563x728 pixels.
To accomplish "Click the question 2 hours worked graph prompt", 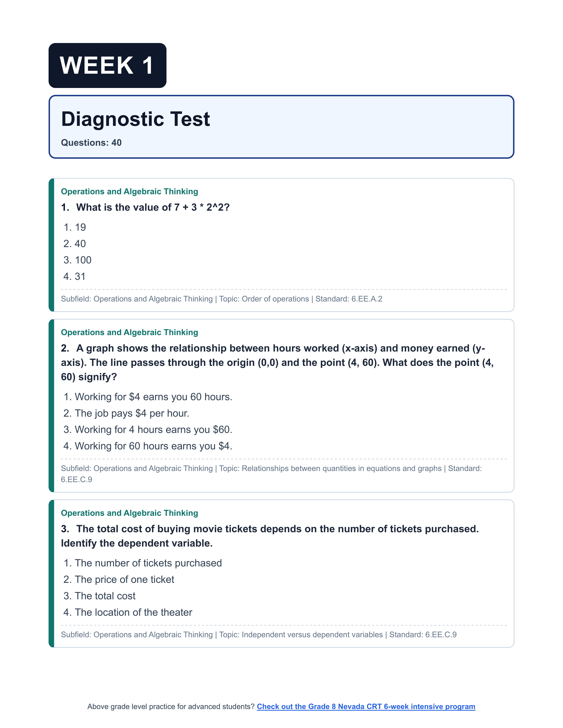I will tap(277, 362).
